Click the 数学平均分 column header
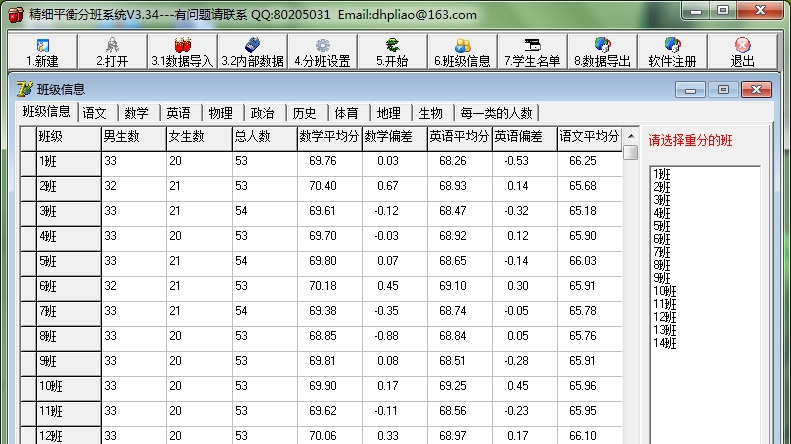 [x=329, y=139]
